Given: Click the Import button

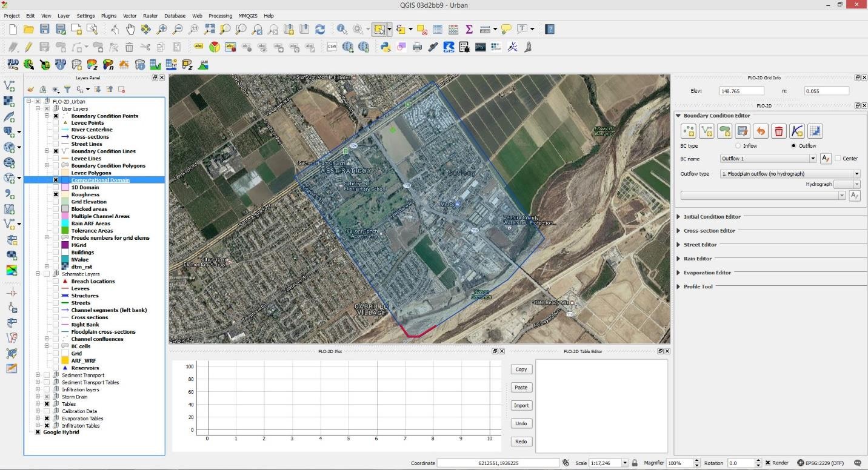Looking at the screenshot, I should point(521,406).
